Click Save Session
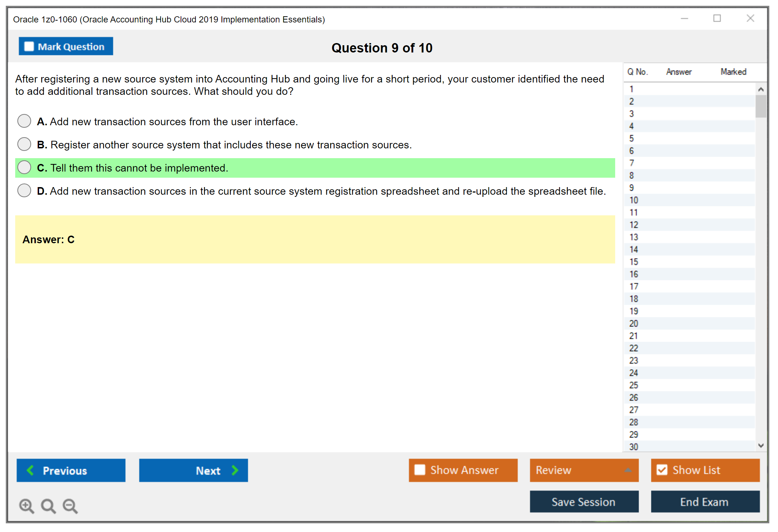778x532 pixels. point(584,502)
